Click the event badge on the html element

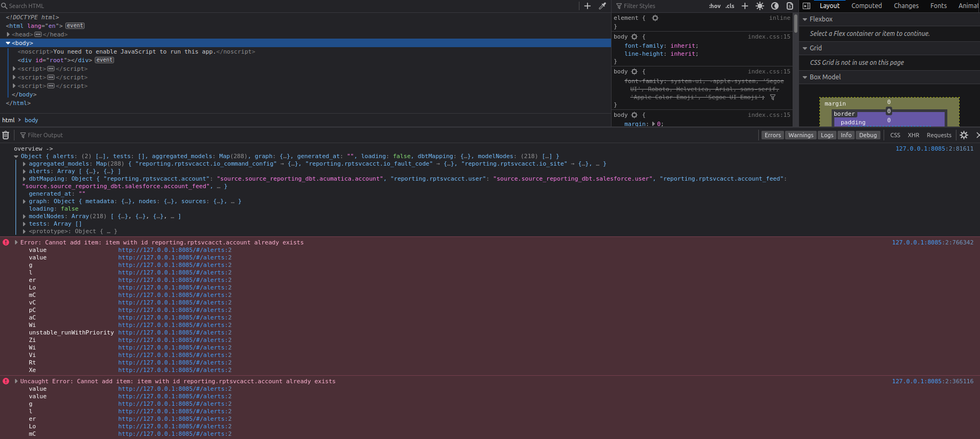pyautogui.click(x=75, y=26)
